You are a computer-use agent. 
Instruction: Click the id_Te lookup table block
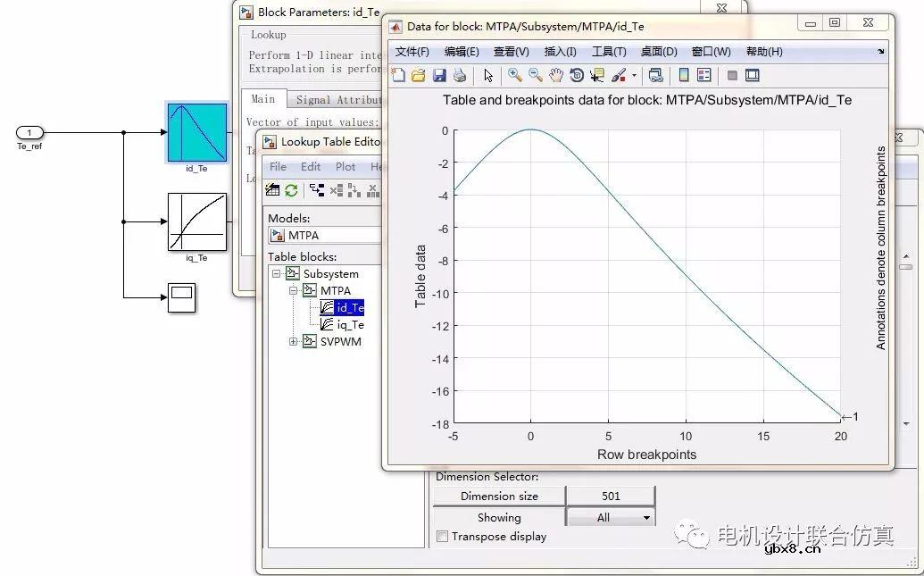pos(196,132)
